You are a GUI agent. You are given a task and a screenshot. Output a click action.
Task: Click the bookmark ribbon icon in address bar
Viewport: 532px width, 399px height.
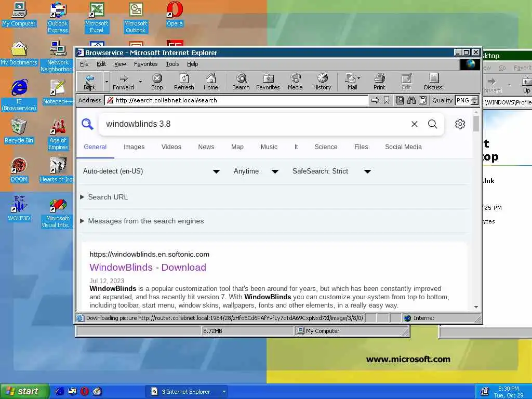(387, 100)
